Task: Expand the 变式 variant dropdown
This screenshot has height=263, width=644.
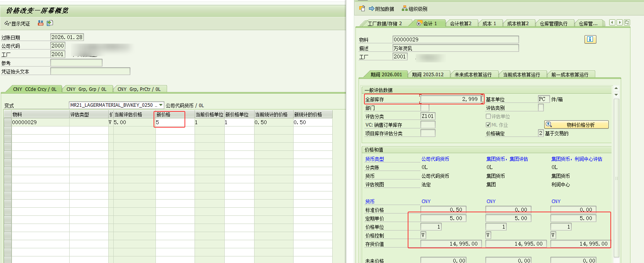Action: click(x=161, y=105)
